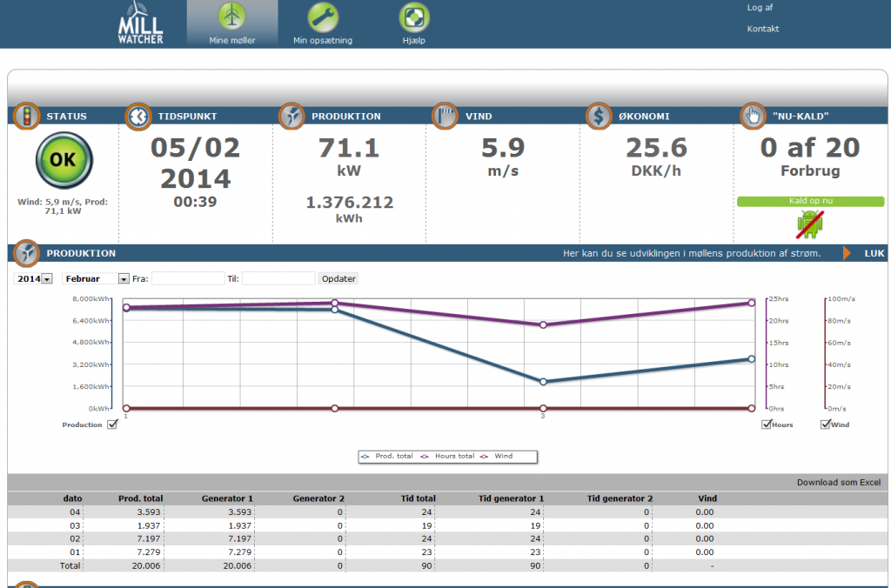The height and width of the screenshot is (588, 891).
Task: Click the last blue production data point
Action: tap(752, 359)
